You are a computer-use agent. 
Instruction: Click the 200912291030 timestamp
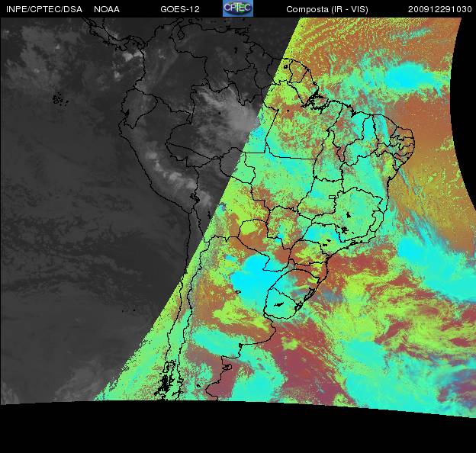tap(440, 9)
